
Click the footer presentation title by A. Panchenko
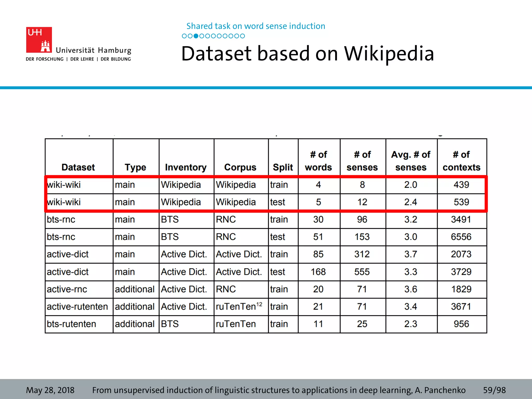(279, 390)
